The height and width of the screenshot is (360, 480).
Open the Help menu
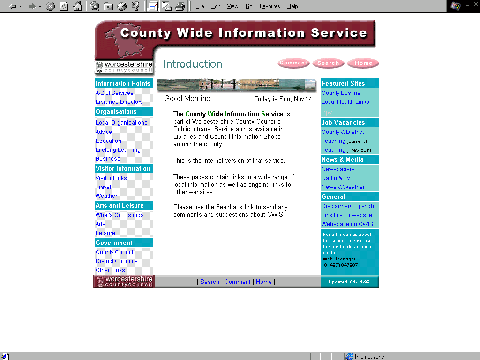tap(292, 6)
